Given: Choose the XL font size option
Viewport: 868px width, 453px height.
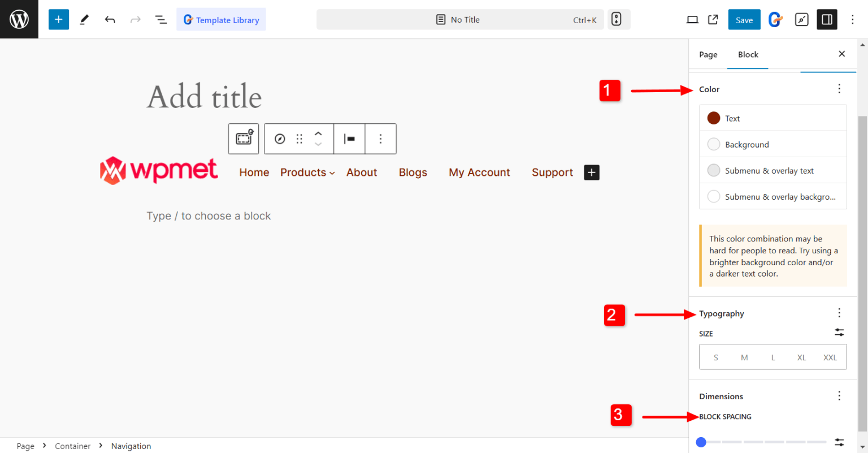Looking at the screenshot, I should pyautogui.click(x=801, y=357).
